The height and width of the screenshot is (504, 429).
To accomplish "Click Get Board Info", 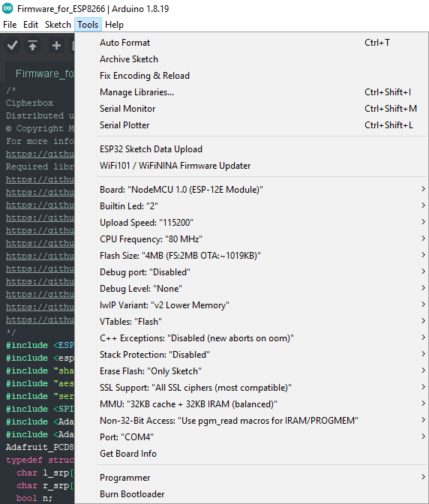I will (x=251, y=454).
